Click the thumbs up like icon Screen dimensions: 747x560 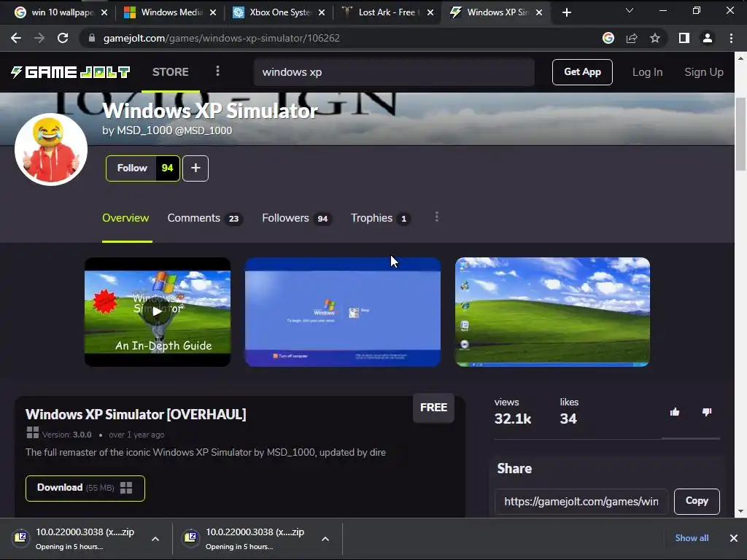click(675, 412)
